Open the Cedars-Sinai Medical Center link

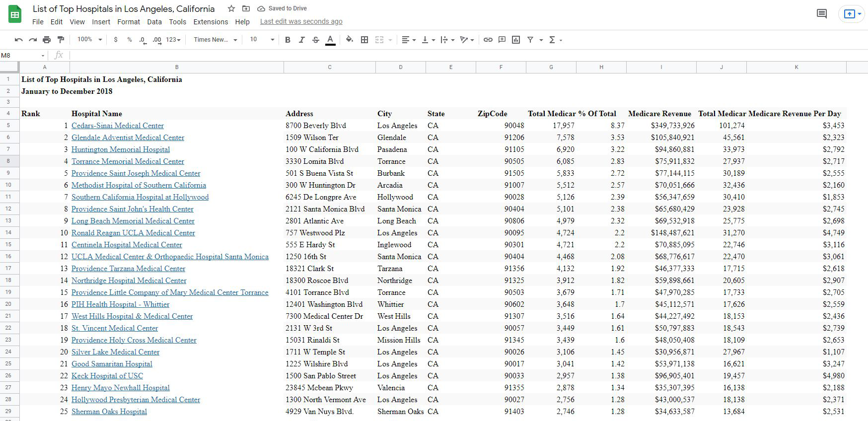click(x=118, y=126)
